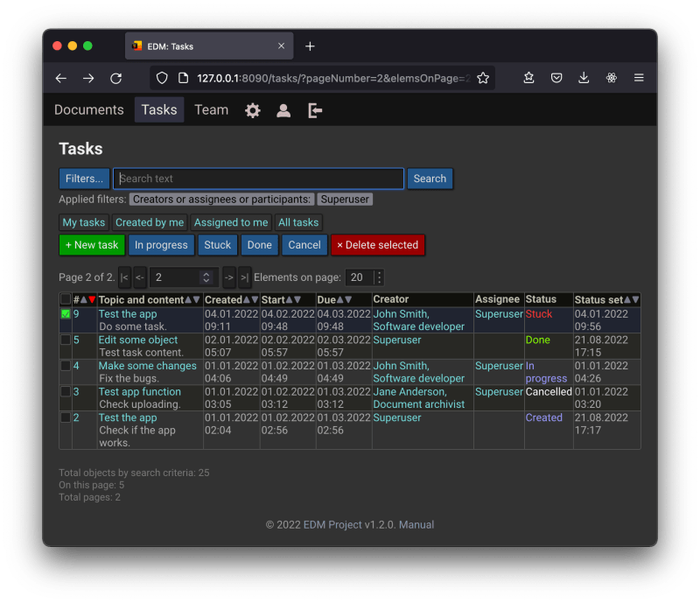Image resolution: width=700 pixels, height=603 pixels.
Task: Mark selected tasks as Done
Action: pyautogui.click(x=259, y=245)
